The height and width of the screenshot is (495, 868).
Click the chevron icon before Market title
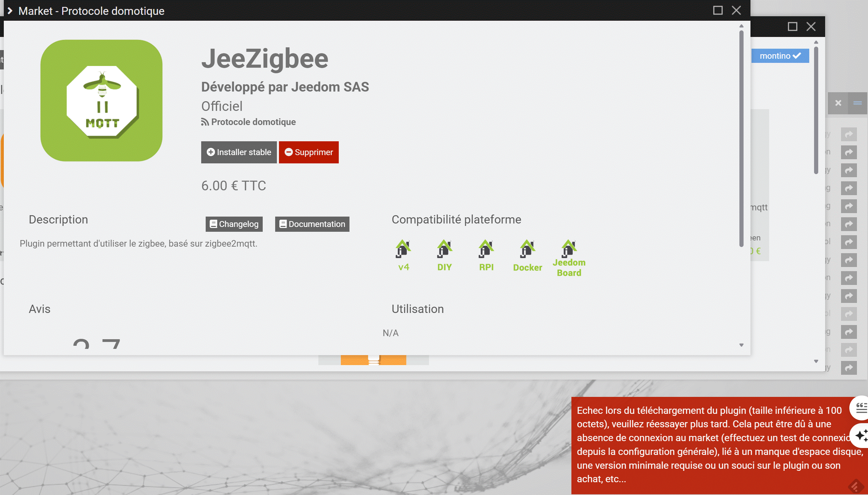(x=10, y=11)
